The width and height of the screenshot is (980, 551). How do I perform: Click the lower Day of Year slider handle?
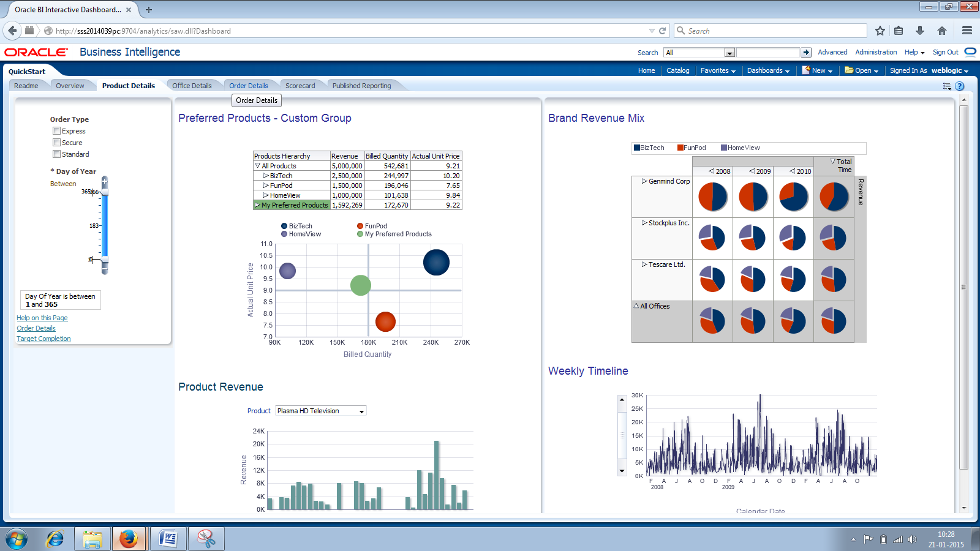(105, 260)
